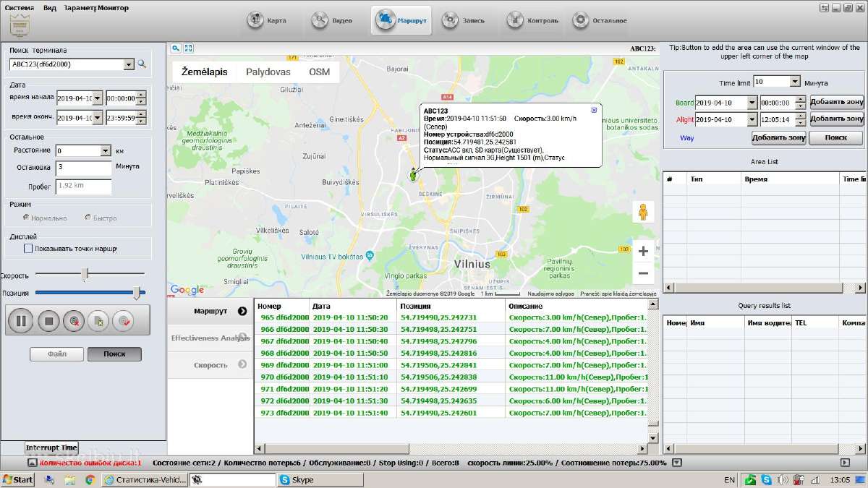This screenshot has height=488, width=868.
Task: Select the Быстро mode radio button
Action: coord(88,218)
